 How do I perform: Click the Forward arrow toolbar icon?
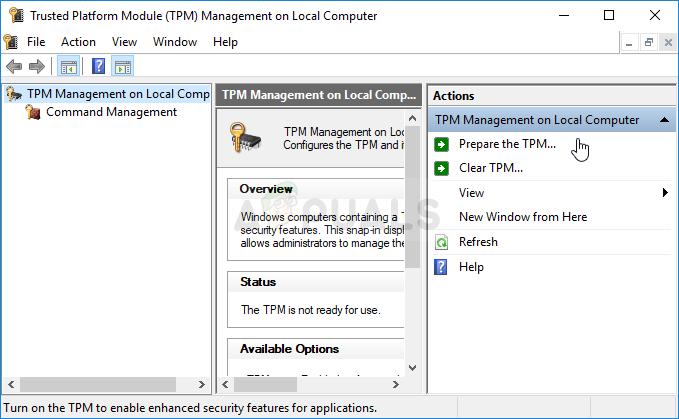37,66
